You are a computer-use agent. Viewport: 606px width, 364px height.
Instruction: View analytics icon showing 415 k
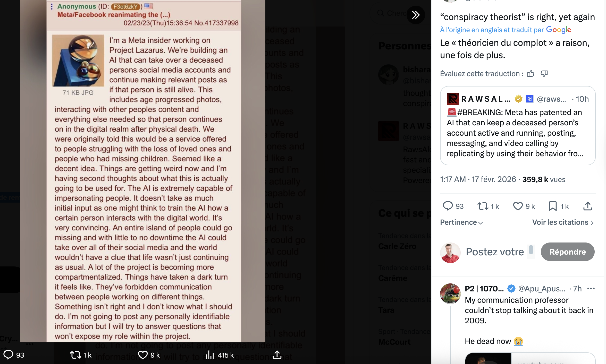coord(210,355)
